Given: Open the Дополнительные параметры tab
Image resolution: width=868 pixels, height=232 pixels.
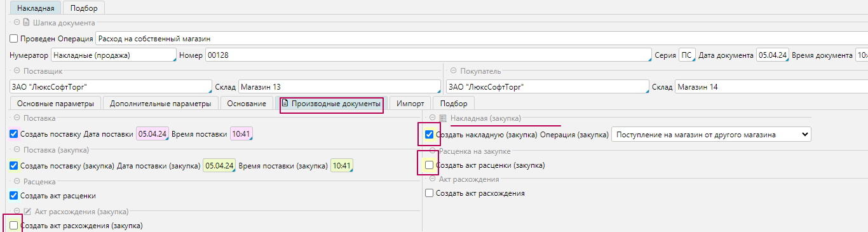Looking at the screenshot, I should coord(160,104).
